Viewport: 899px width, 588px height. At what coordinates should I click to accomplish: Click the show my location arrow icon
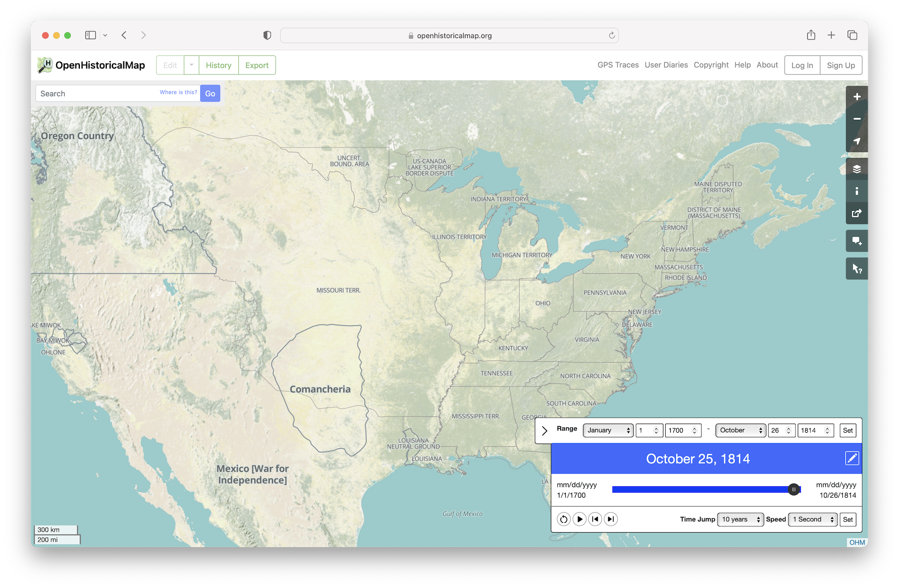(857, 141)
